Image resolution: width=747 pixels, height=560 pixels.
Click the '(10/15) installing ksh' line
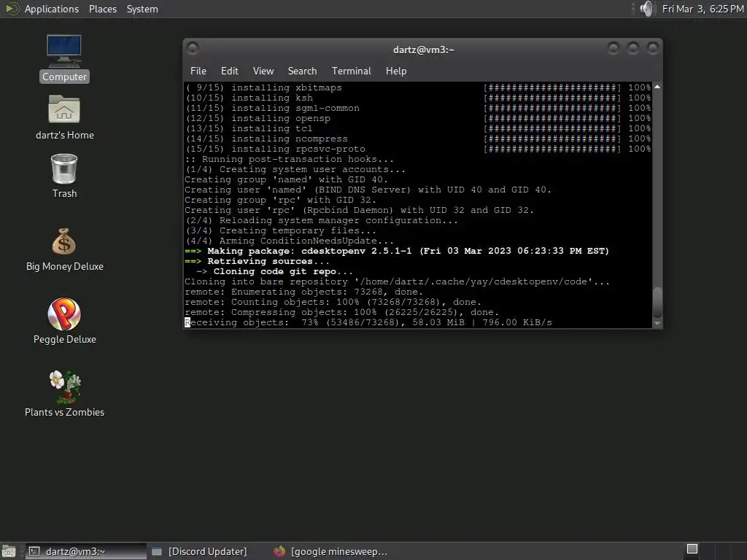point(418,98)
